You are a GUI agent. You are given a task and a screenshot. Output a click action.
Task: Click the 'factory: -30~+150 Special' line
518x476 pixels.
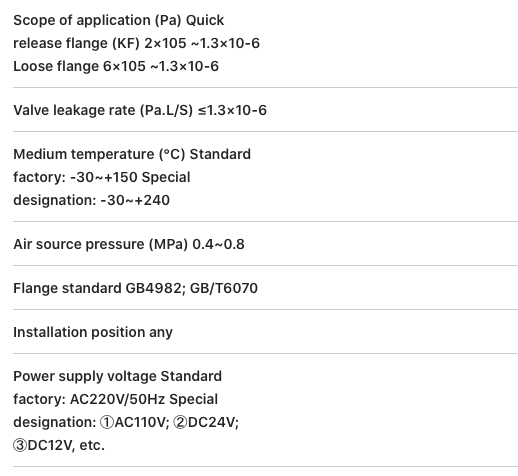(x=102, y=177)
